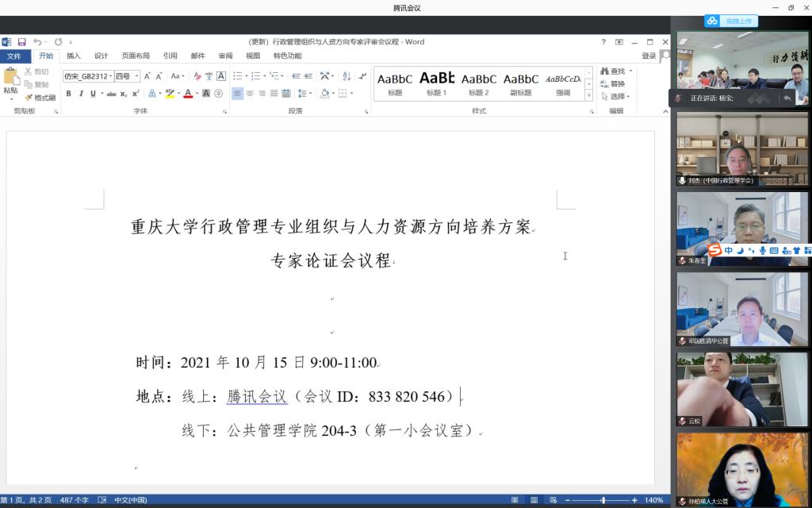Image resolution: width=812 pixels, height=508 pixels.
Task: Open the font size dropdown 四号
Action: coord(127,76)
